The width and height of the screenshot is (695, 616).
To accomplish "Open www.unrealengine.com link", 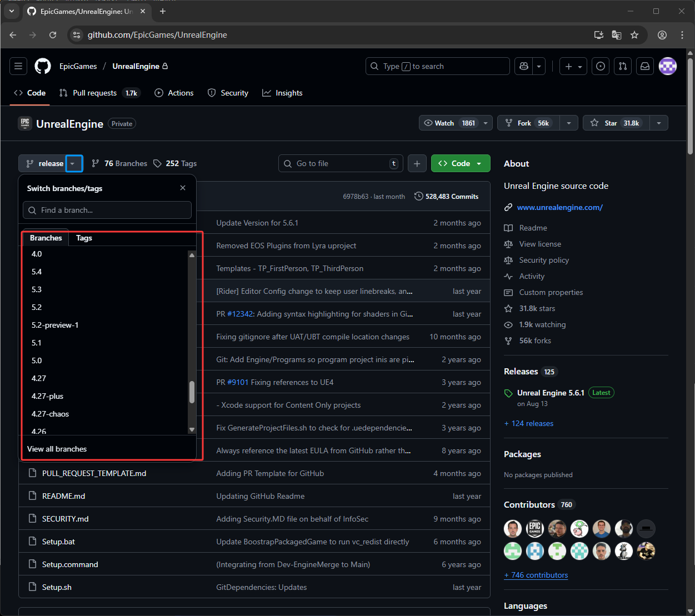I will [559, 207].
